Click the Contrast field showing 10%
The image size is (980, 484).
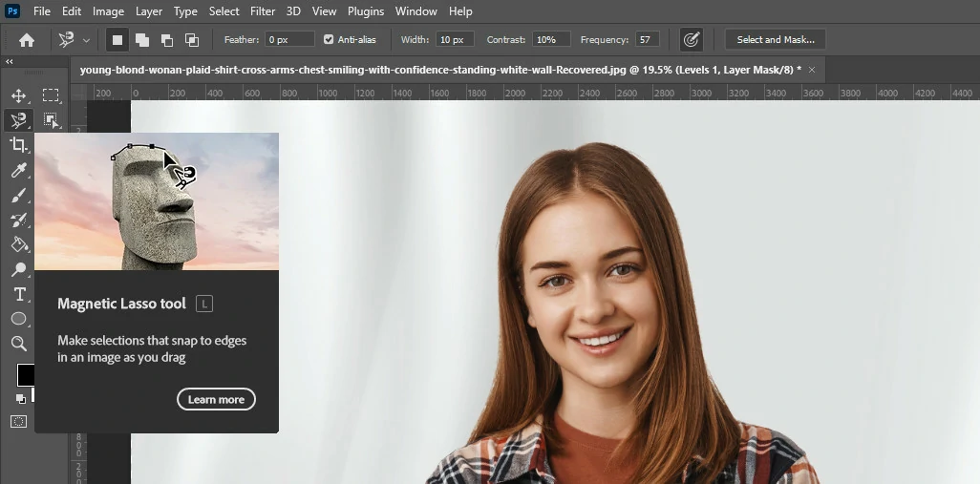pyautogui.click(x=551, y=39)
